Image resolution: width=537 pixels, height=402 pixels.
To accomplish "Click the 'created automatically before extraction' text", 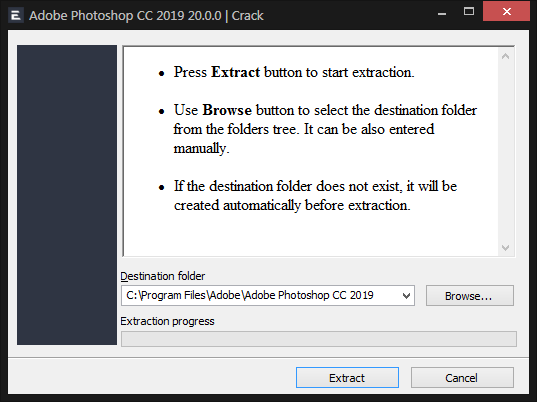I will click(292, 205).
